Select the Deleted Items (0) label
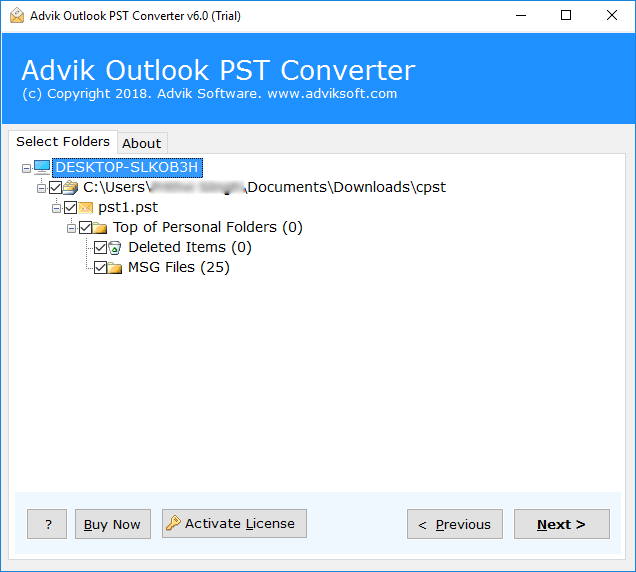 pos(190,247)
